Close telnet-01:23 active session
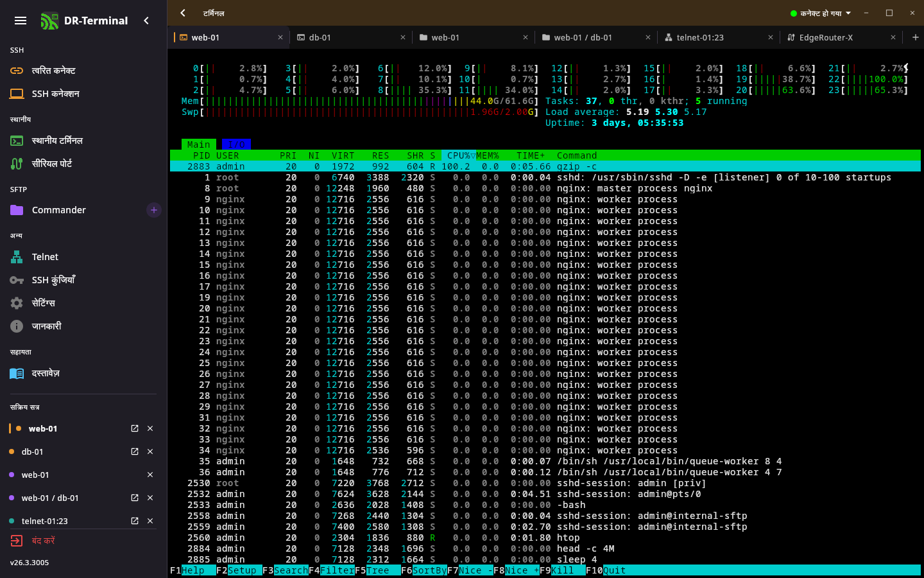The image size is (924, 578). (x=150, y=521)
